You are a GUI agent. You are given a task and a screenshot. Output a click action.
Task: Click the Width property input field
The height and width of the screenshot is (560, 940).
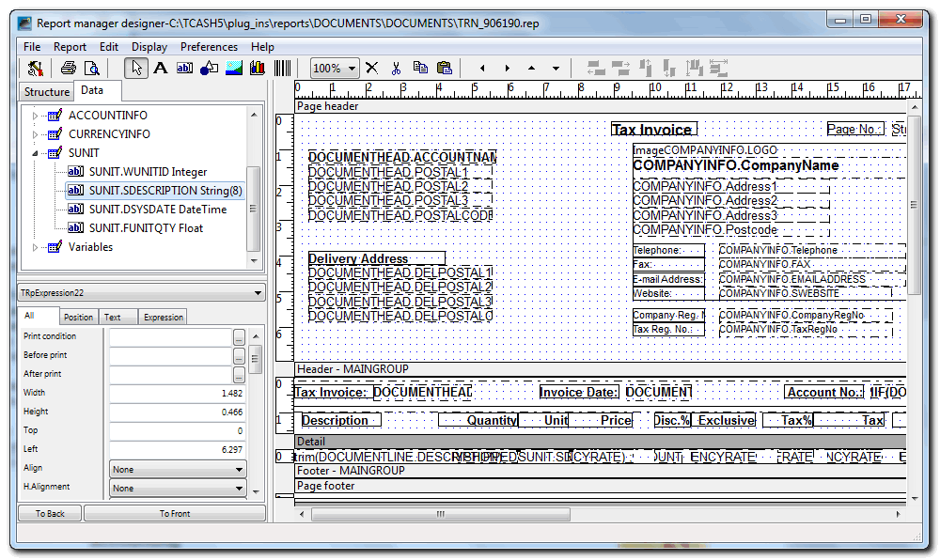tap(177, 393)
